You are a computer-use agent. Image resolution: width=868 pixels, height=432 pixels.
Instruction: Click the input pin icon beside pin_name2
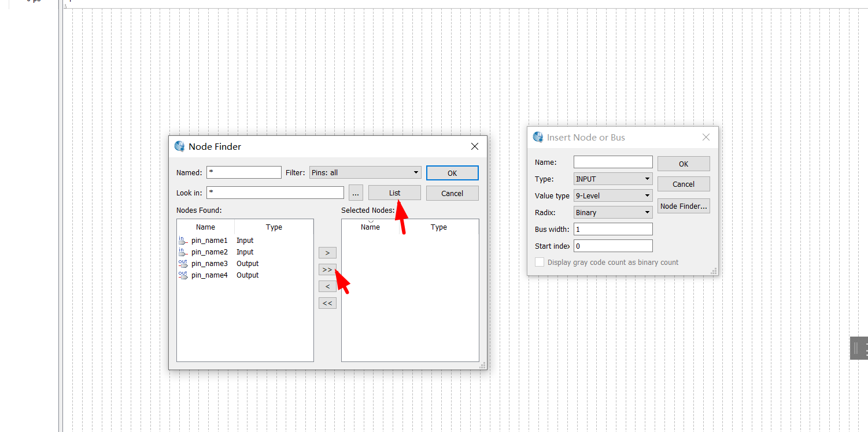(183, 252)
